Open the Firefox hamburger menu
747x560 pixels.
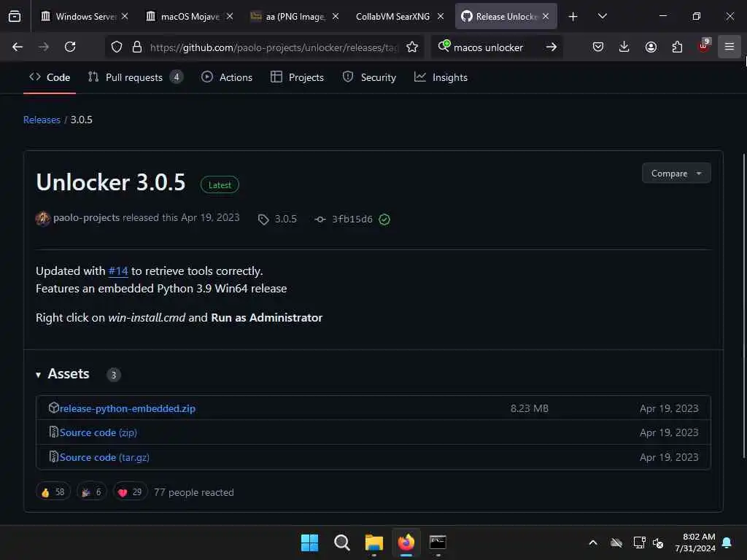click(729, 47)
